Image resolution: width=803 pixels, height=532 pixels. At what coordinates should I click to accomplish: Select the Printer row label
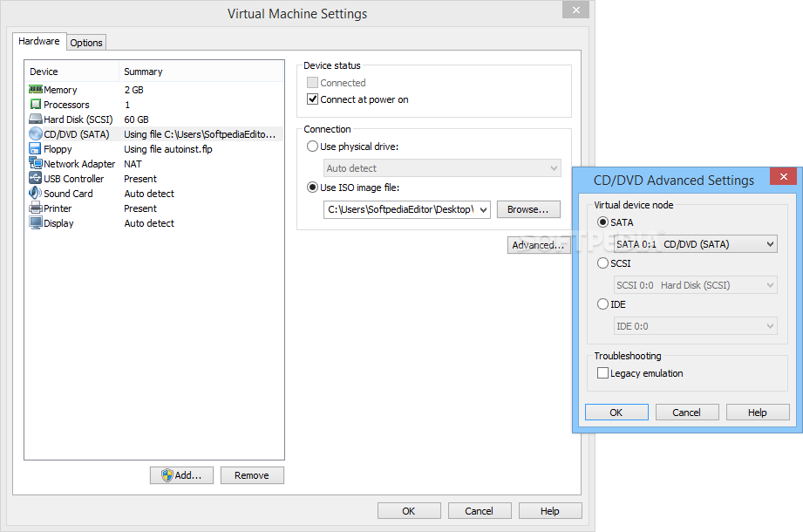click(x=58, y=208)
